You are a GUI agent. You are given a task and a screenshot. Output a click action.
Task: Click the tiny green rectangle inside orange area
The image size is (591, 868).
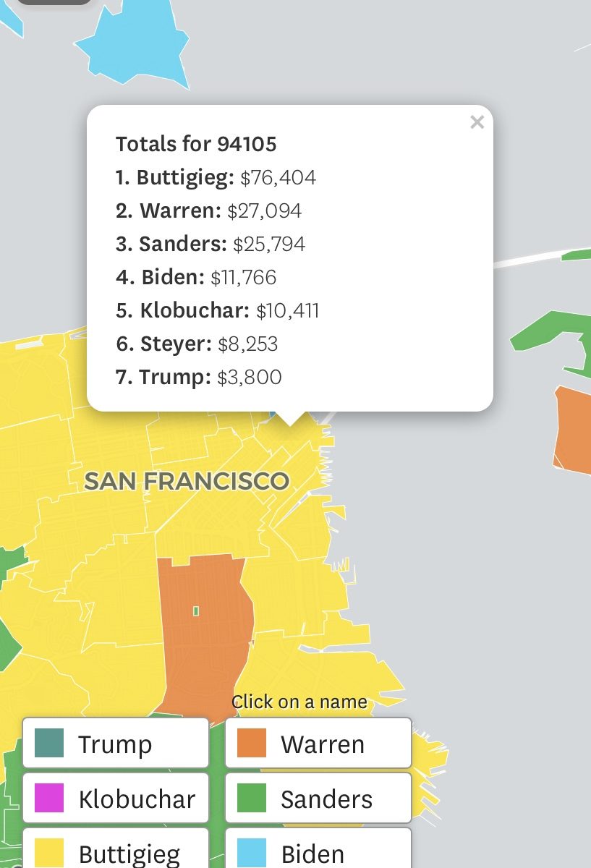(x=196, y=611)
